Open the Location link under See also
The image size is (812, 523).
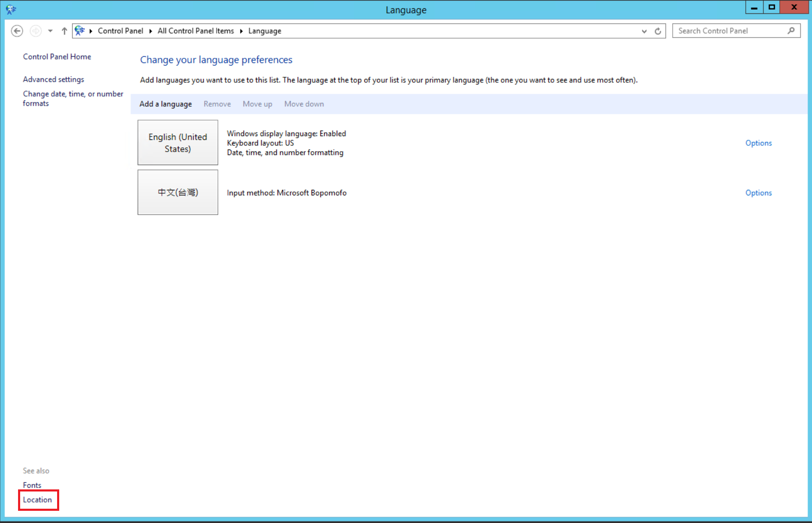coord(37,500)
